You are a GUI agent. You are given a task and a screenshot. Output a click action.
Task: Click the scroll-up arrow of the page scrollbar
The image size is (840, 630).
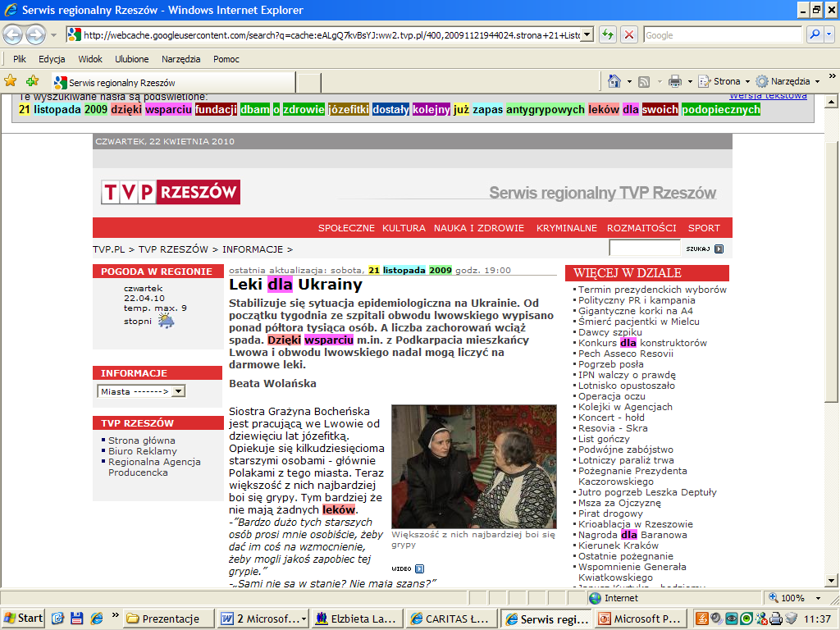(832, 101)
